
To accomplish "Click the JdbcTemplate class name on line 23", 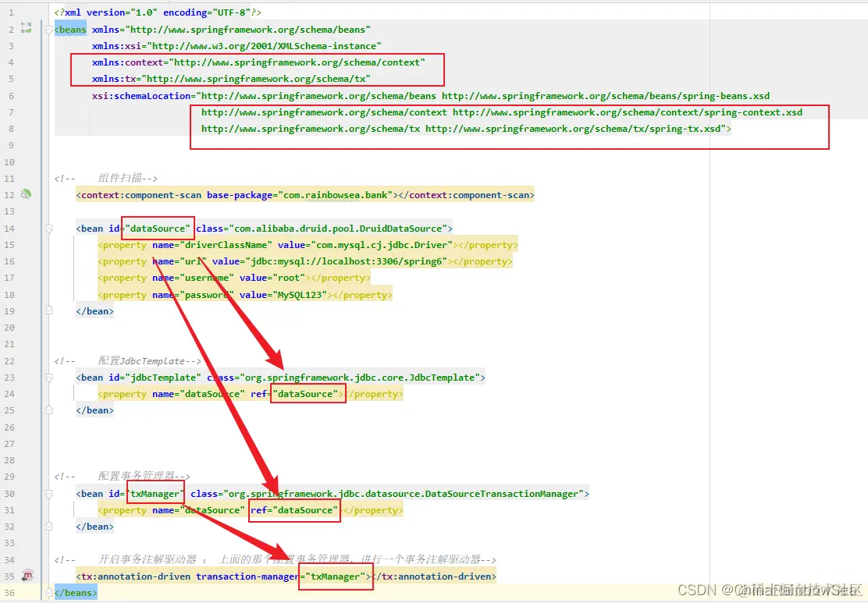I will click(442, 378).
